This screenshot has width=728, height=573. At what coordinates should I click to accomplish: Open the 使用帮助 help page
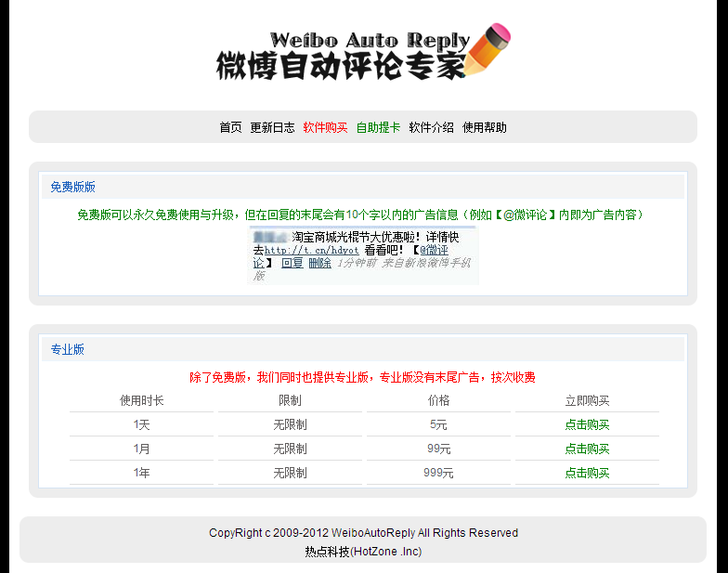coord(485,127)
